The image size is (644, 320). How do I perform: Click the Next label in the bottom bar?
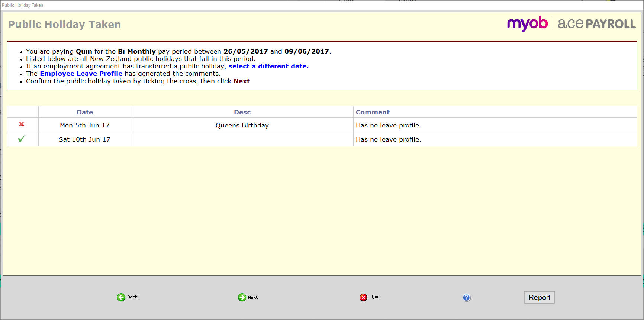[x=253, y=297]
